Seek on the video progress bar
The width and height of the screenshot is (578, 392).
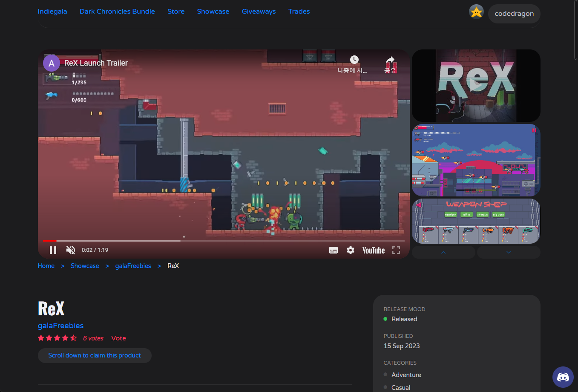[x=224, y=241]
